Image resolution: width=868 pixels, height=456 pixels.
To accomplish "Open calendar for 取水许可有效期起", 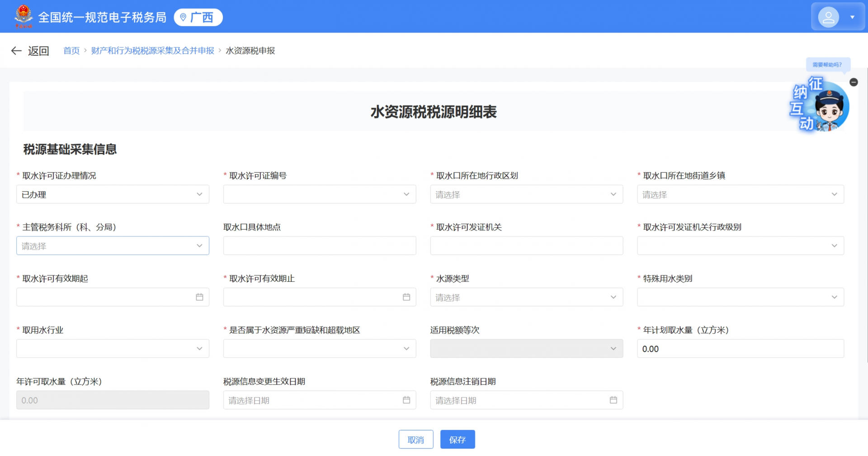I will tap(199, 297).
